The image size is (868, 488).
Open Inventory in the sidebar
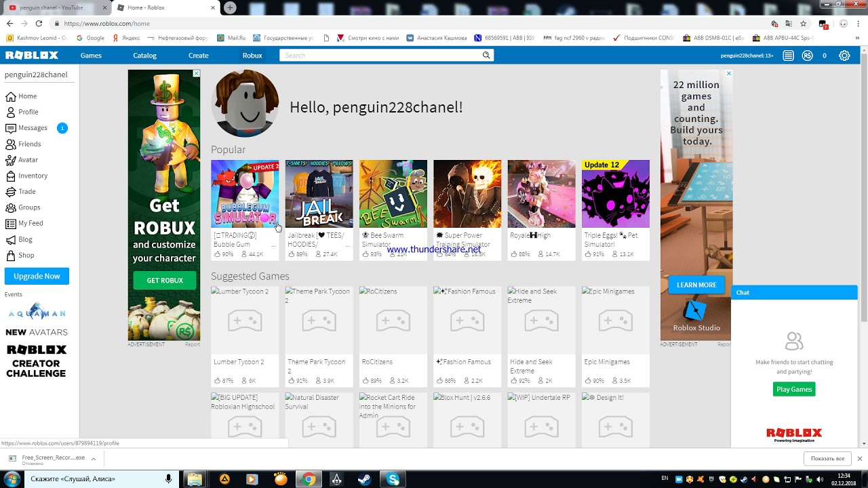coord(33,176)
